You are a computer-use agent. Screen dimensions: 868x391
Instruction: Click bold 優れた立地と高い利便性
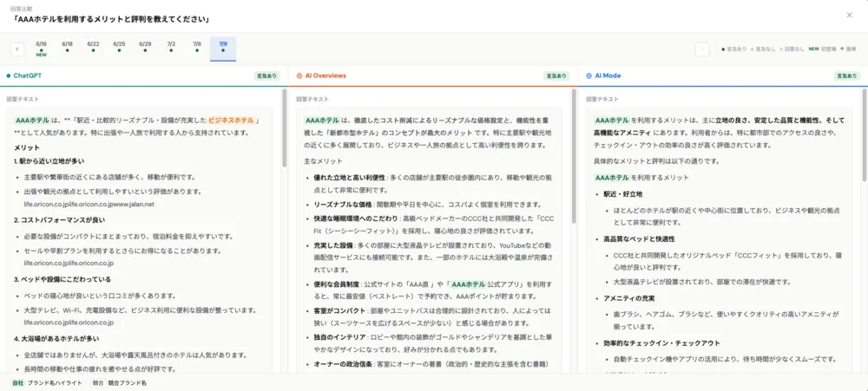point(349,178)
